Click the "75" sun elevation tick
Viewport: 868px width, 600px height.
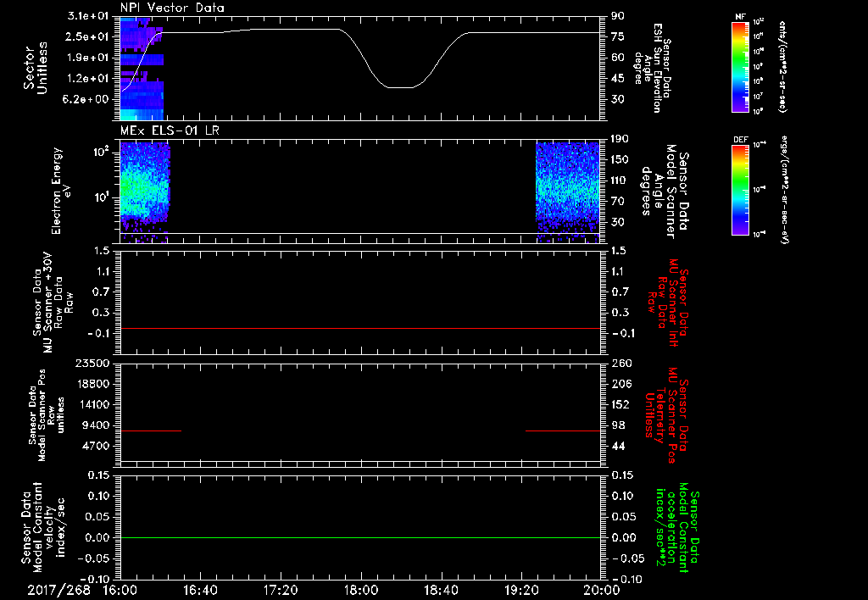tap(618, 36)
